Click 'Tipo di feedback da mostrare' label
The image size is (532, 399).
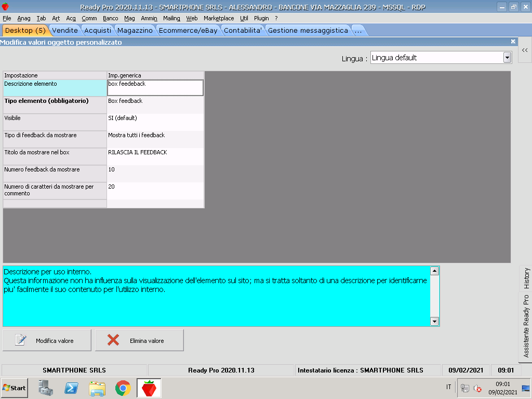click(55, 139)
